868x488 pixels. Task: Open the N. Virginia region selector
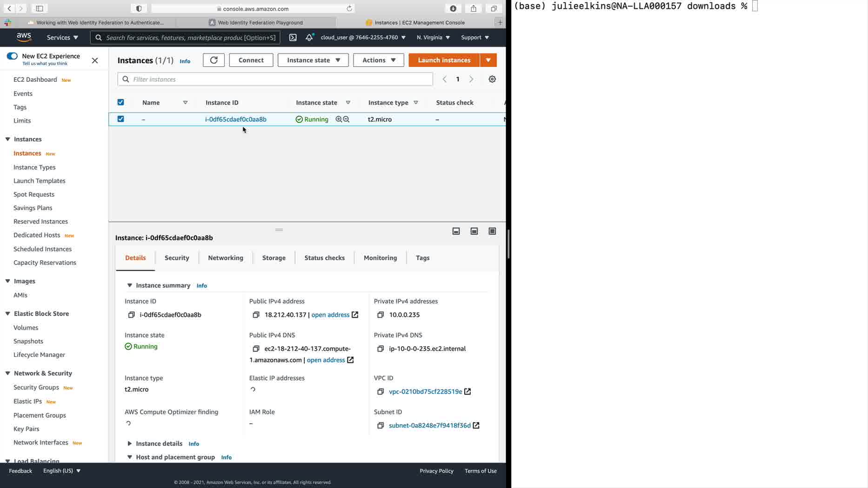434,37
